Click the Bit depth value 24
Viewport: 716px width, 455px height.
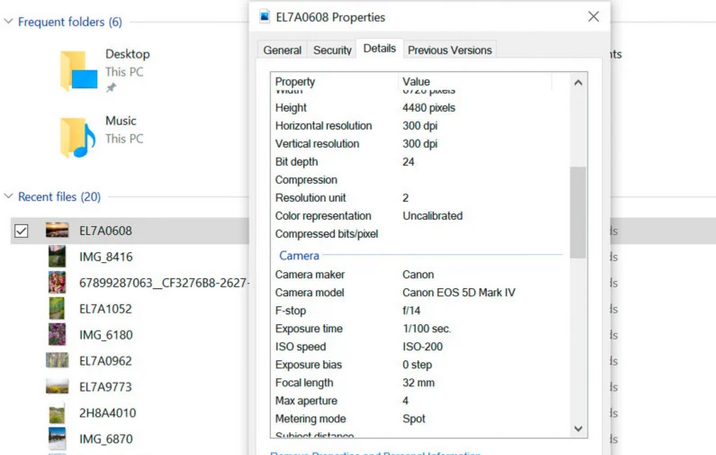click(408, 162)
